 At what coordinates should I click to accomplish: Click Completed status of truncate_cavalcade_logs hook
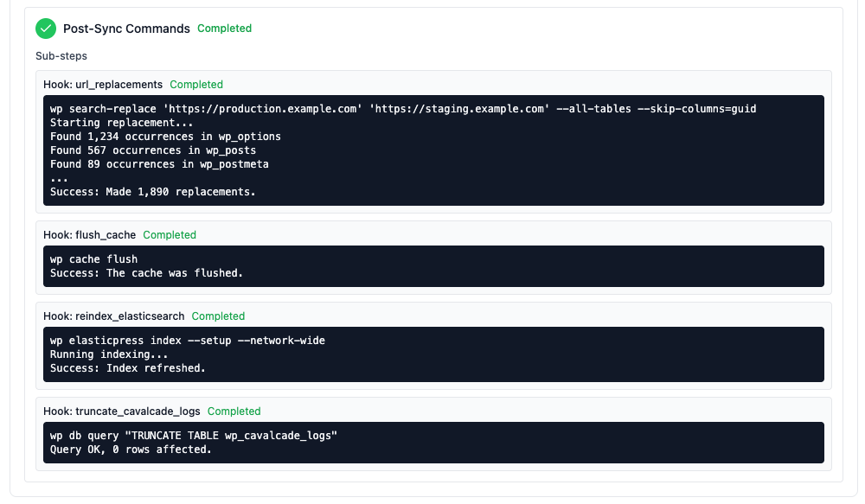(x=234, y=411)
